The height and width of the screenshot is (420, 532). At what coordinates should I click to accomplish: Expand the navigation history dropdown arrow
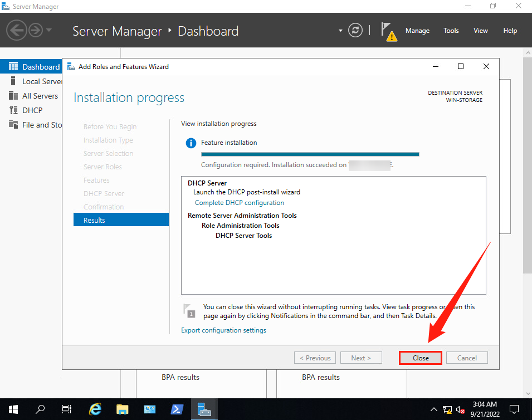(x=49, y=30)
